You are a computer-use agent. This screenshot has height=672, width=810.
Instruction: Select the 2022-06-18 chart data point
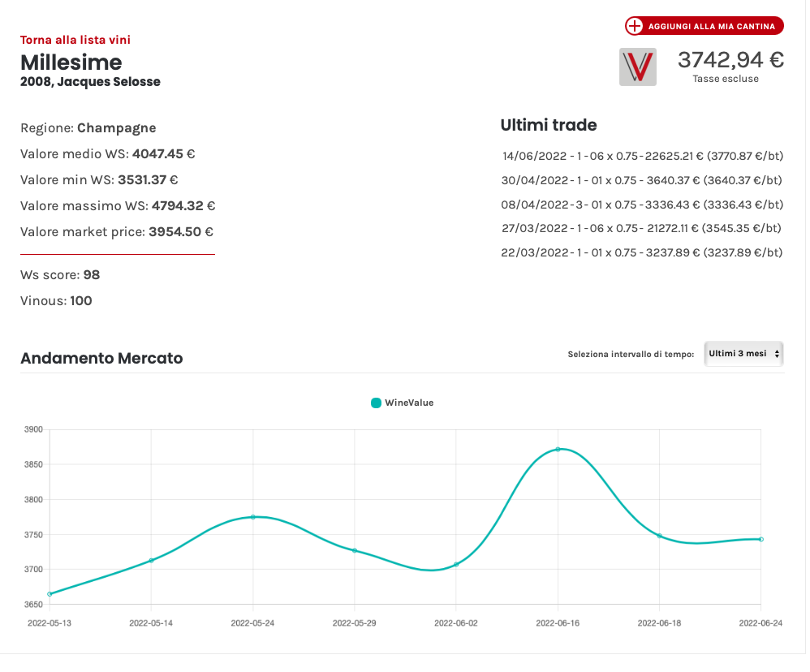(660, 536)
